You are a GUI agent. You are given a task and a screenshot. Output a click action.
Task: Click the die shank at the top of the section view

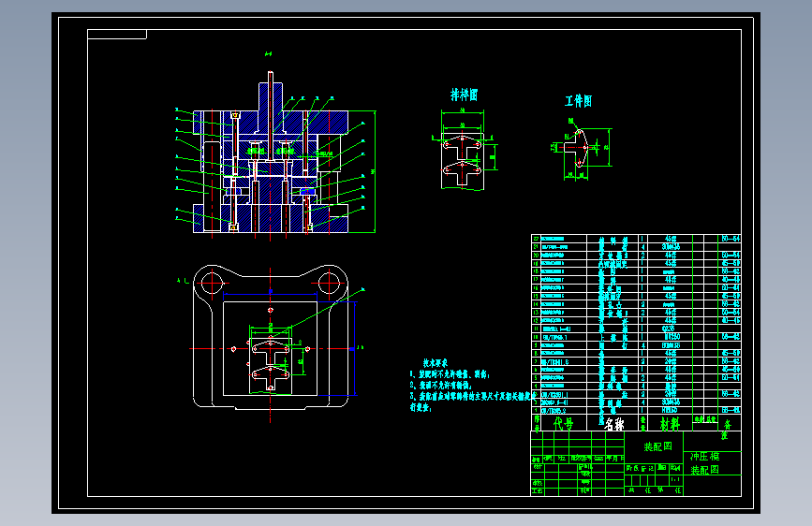click(x=271, y=95)
